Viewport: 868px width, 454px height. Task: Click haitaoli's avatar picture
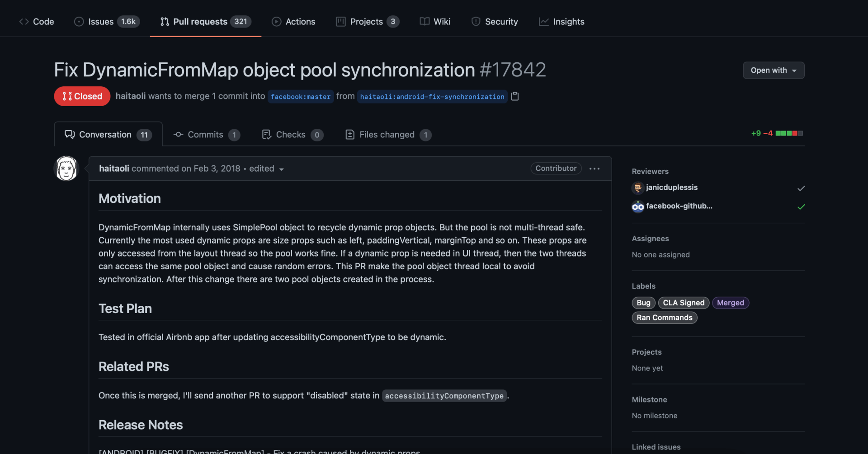pos(66,168)
